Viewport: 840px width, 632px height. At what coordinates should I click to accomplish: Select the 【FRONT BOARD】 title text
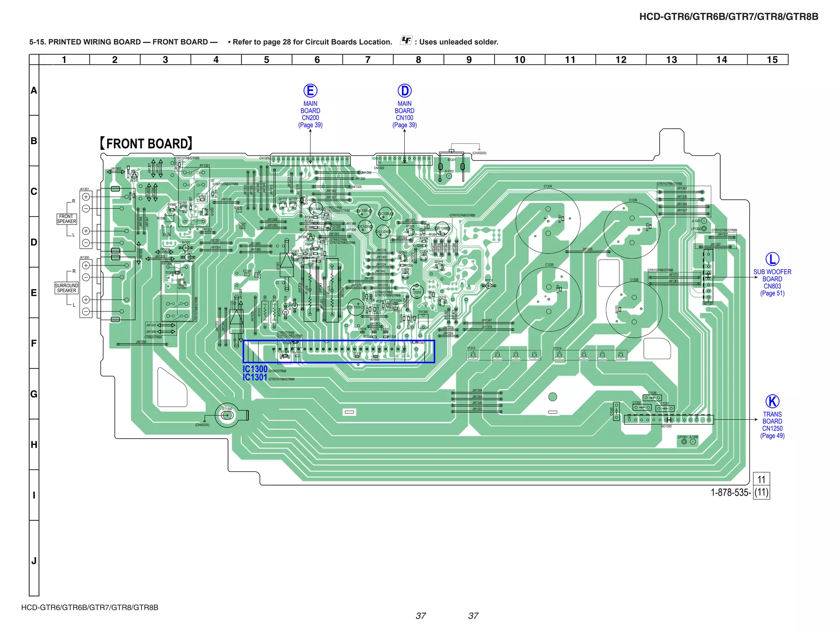tap(146, 144)
